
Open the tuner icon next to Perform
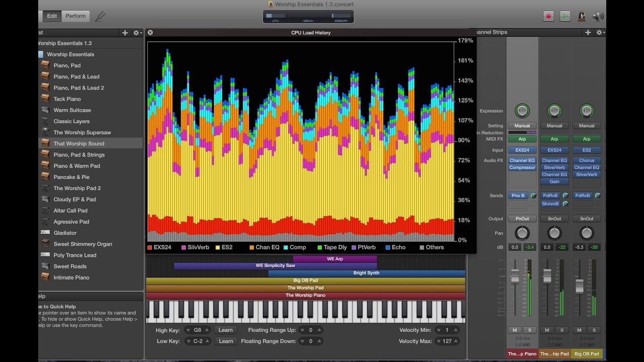(100, 16)
